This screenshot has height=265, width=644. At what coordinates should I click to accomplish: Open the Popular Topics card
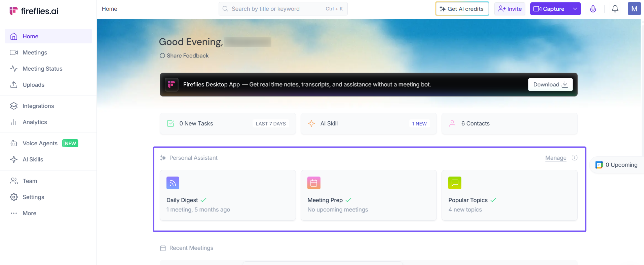tap(509, 195)
